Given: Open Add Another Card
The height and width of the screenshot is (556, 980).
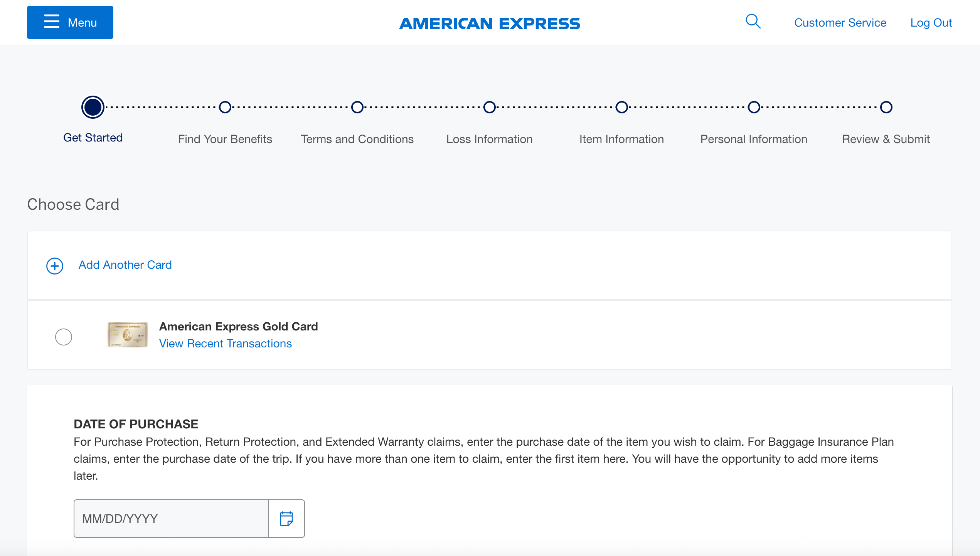Looking at the screenshot, I should point(125,265).
